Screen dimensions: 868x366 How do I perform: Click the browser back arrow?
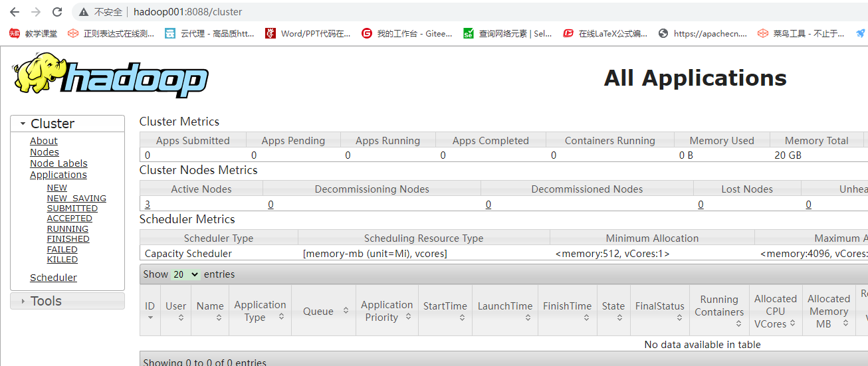click(x=15, y=12)
